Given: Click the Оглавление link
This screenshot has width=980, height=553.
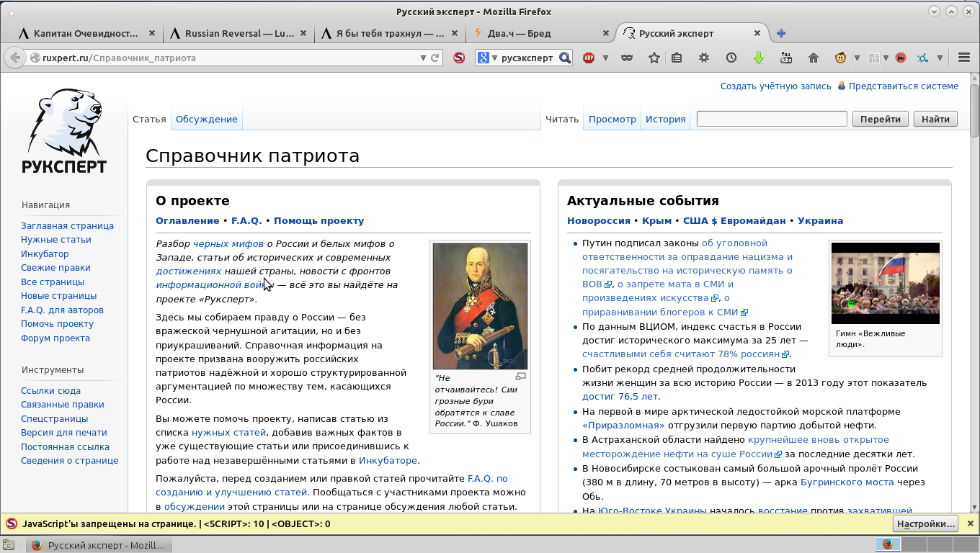Looking at the screenshot, I should (x=187, y=220).
